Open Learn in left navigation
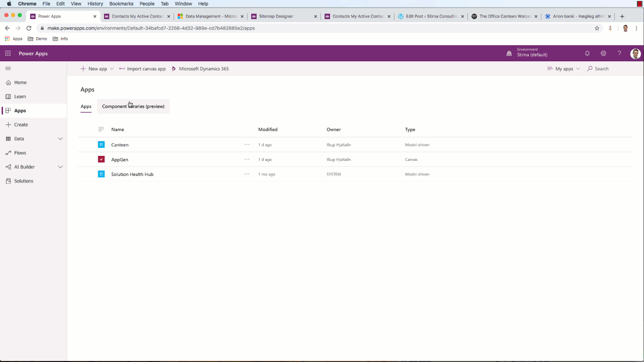This screenshot has width=644, height=362. coord(33,97)
